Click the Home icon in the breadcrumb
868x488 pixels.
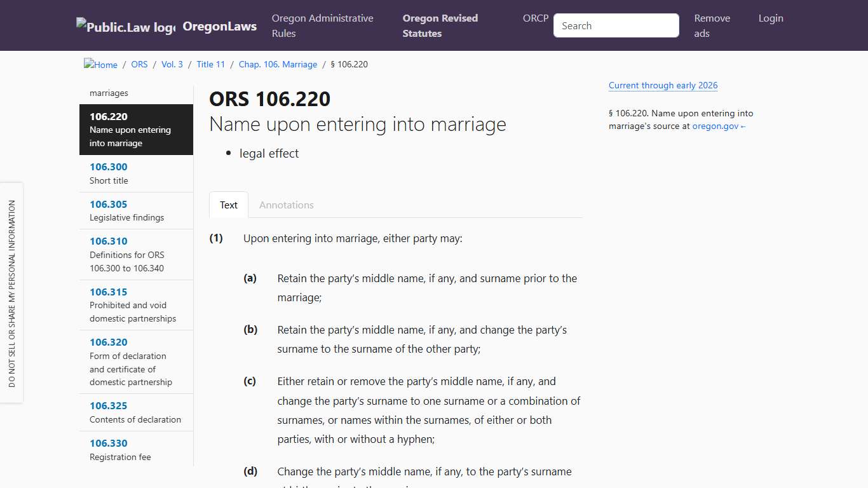tap(100, 64)
